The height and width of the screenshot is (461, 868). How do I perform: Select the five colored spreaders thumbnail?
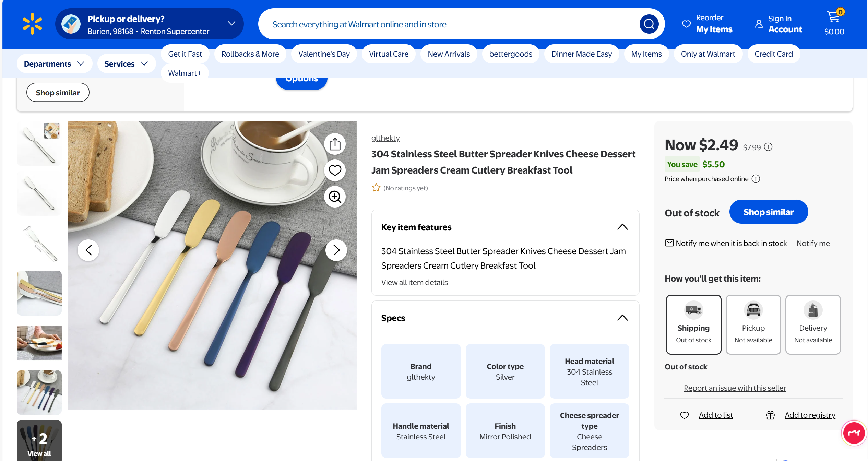pyautogui.click(x=39, y=392)
